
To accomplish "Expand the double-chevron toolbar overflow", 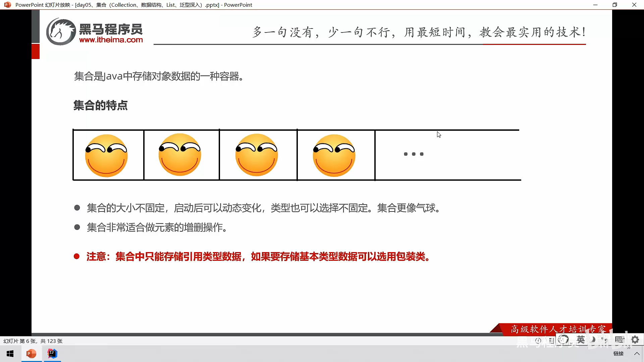I will click(629, 348).
